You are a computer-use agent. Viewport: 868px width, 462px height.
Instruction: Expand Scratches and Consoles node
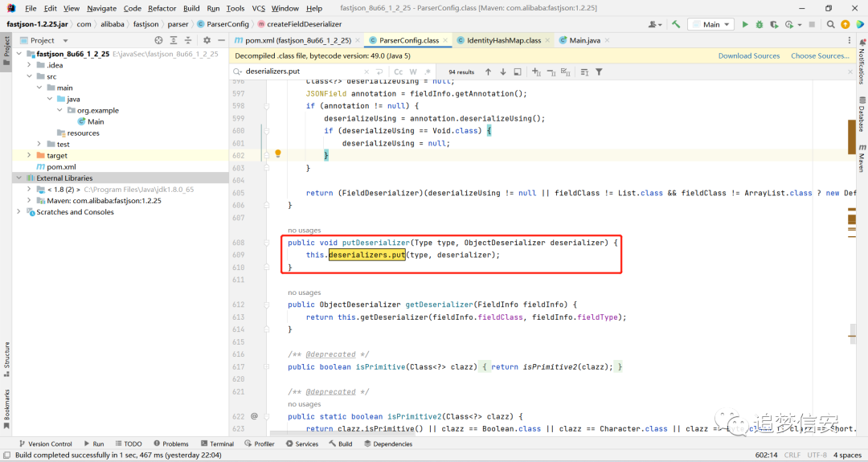19,212
